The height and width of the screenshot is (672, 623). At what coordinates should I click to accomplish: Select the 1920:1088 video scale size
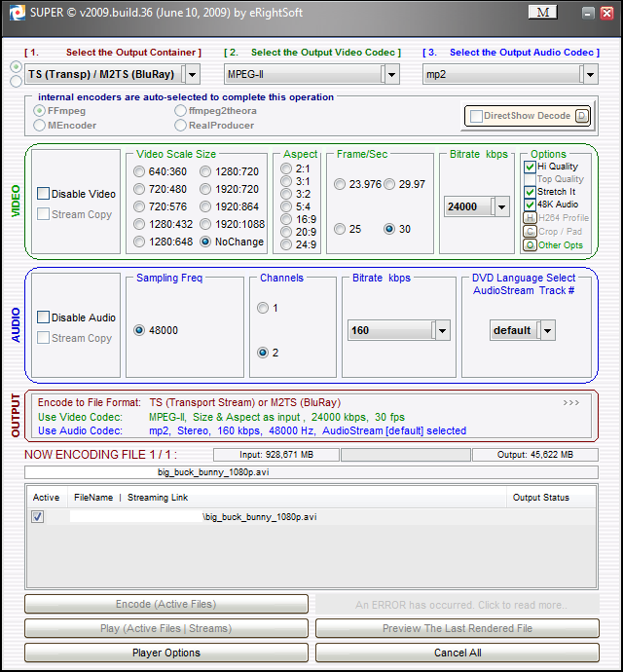click(x=205, y=224)
